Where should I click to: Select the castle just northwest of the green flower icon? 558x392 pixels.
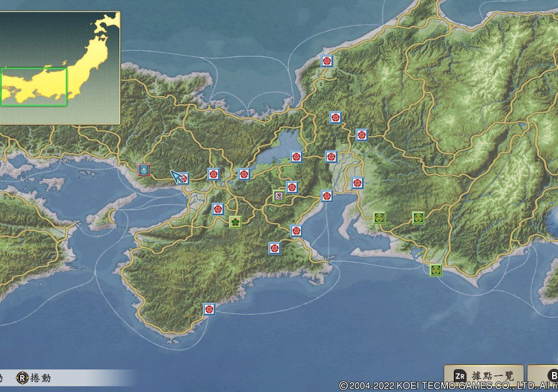click(x=218, y=209)
